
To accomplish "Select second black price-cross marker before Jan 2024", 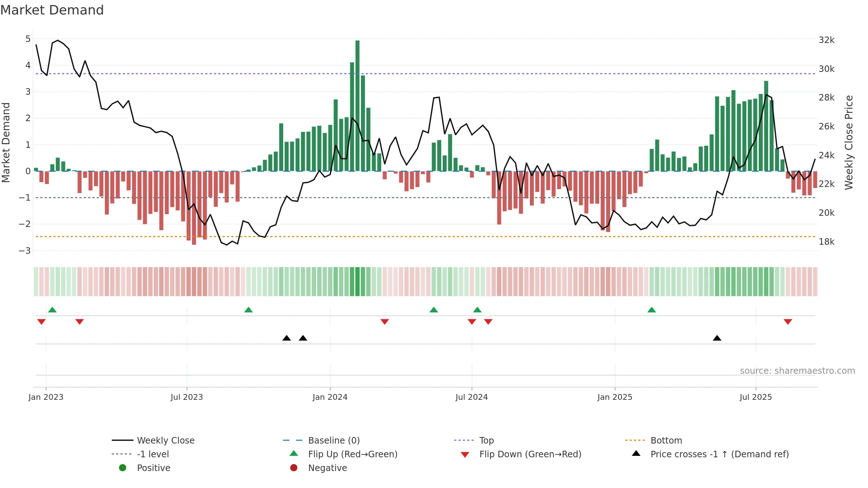I will (303, 338).
